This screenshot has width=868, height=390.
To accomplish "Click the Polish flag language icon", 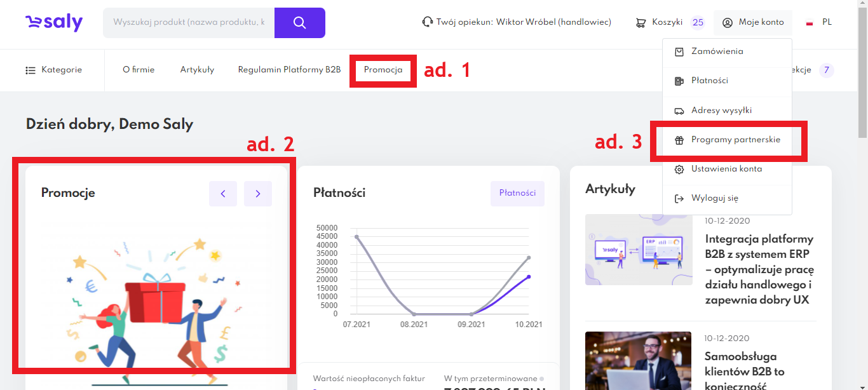I will pos(810,23).
